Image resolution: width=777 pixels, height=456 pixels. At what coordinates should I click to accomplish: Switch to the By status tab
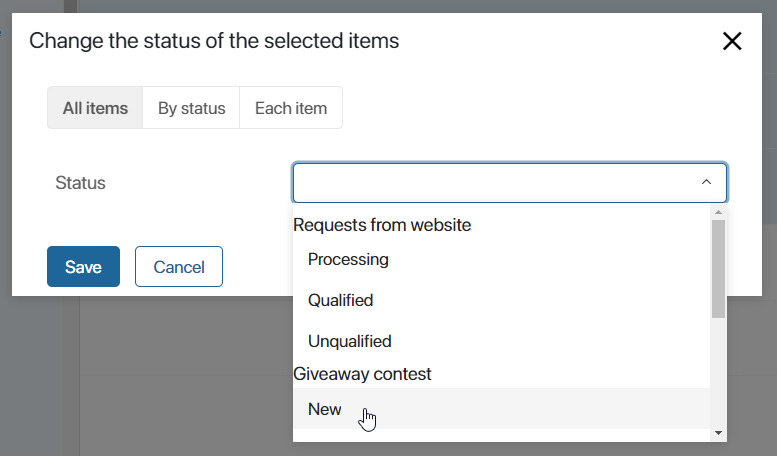[x=191, y=108]
